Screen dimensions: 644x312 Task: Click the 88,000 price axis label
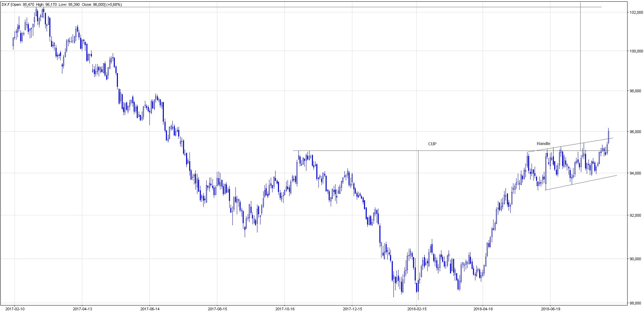[636, 303]
